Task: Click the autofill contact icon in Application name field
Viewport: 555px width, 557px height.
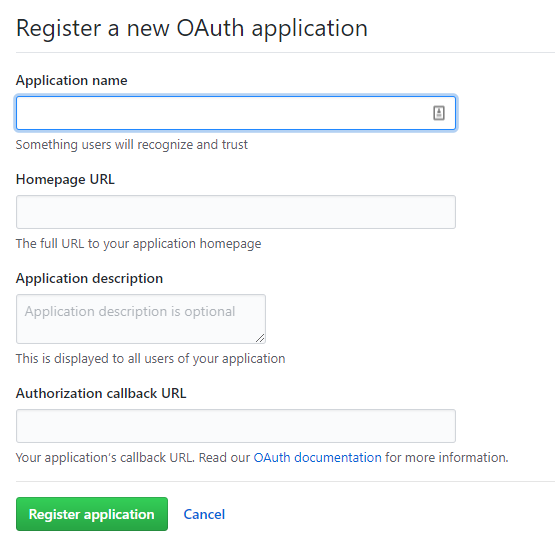Action: (439, 113)
